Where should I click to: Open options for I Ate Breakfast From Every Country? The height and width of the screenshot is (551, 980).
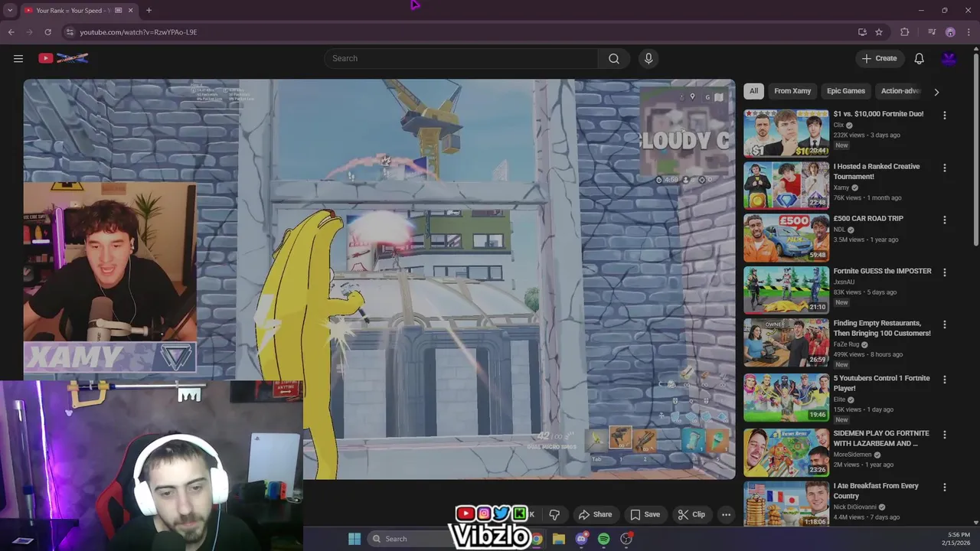point(944,487)
